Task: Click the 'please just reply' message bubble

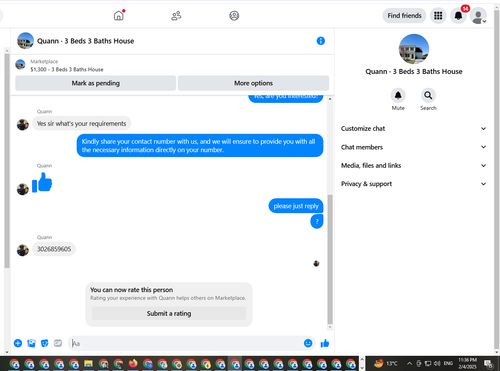Action: click(x=296, y=206)
